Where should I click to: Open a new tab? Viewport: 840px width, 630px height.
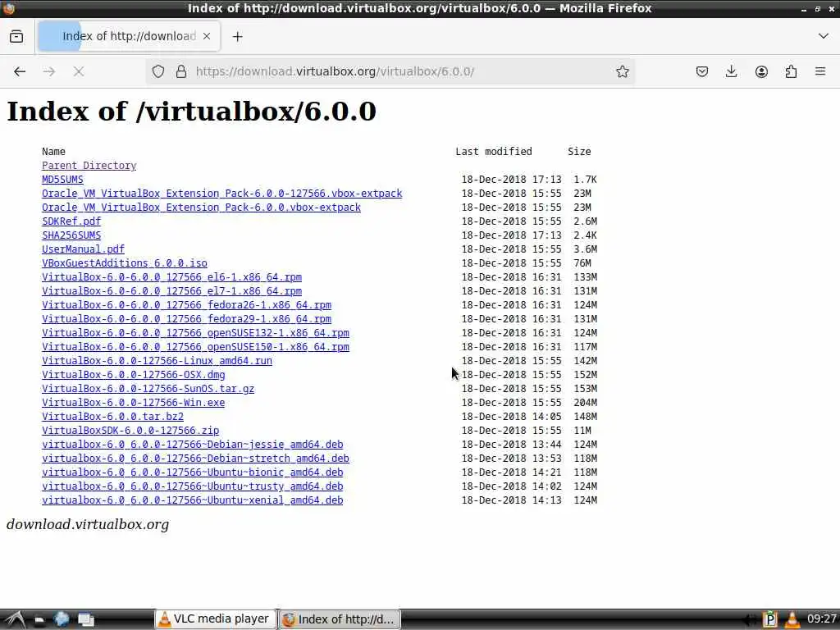[237, 36]
